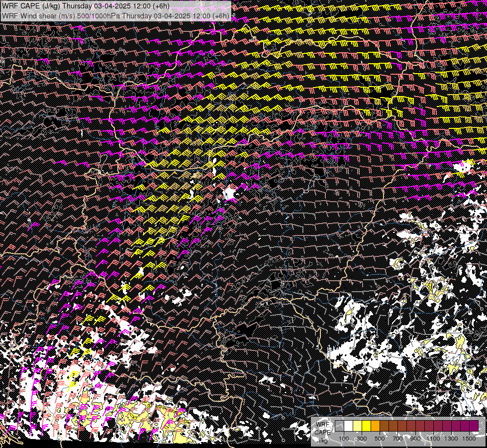
Task: Click the 500 legend label
Action: click(x=380, y=439)
